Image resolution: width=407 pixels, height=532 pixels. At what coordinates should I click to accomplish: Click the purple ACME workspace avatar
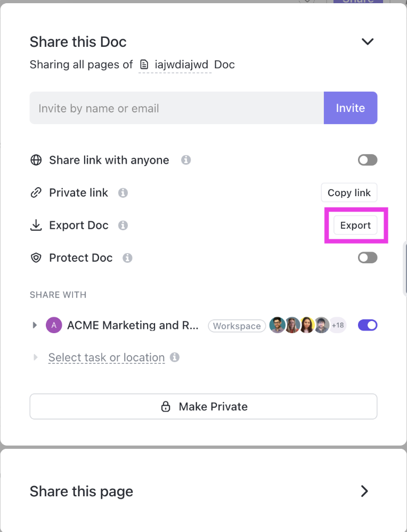pos(54,325)
